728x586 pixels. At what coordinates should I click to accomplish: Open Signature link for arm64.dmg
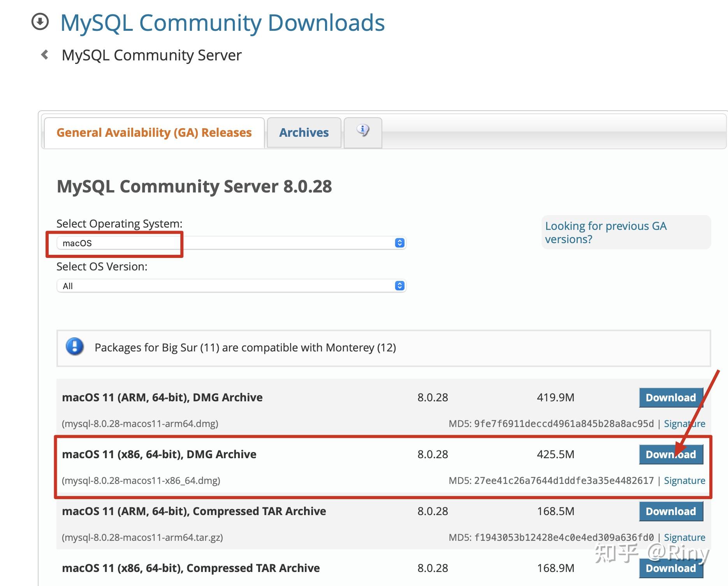point(684,424)
